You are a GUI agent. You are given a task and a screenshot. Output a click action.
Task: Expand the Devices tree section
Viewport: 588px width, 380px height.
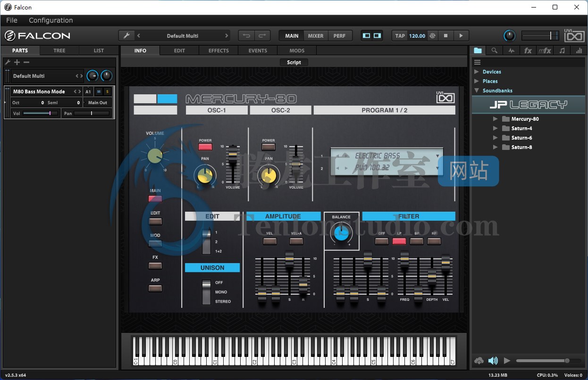pos(477,72)
